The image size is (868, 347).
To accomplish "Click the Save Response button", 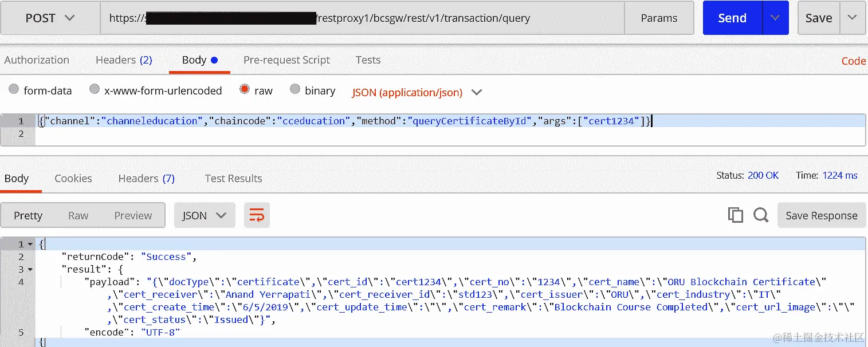I will (x=822, y=215).
